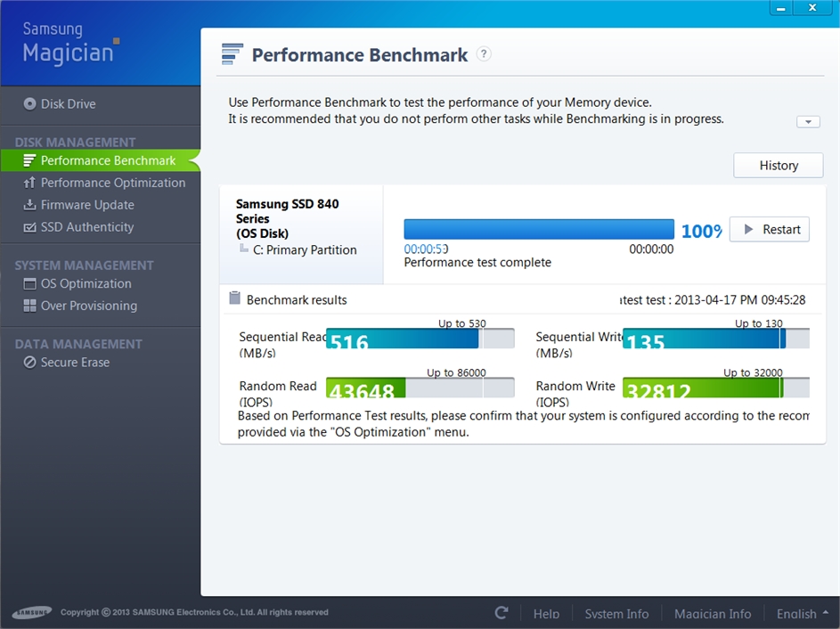Click the Samsung Magician logo
The height and width of the screenshot is (629, 840).
(70, 44)
